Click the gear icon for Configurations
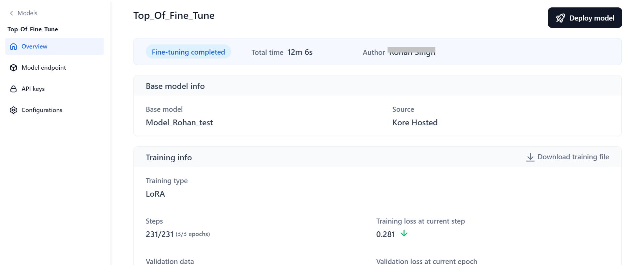Image resolution: width=644 pixels, height=265 pixels. tap(13, 110)
